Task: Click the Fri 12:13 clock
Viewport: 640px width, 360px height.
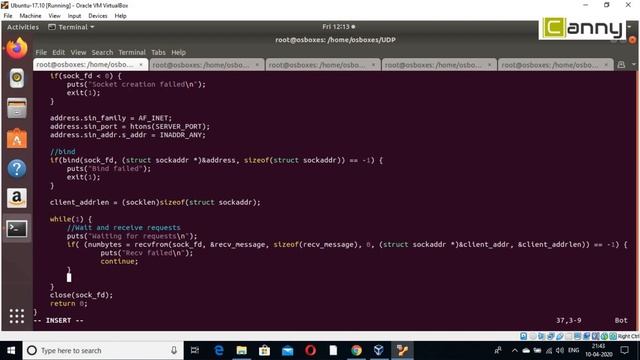Action: coord(338,27)
